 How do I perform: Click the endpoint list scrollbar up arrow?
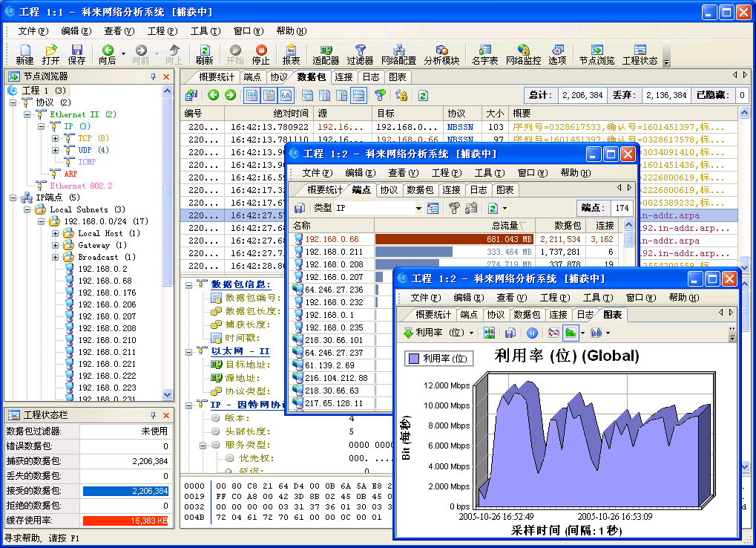tap(628, 225)
